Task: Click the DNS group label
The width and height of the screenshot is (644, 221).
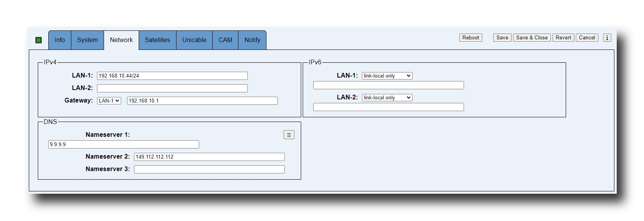Action: [50, 122]
